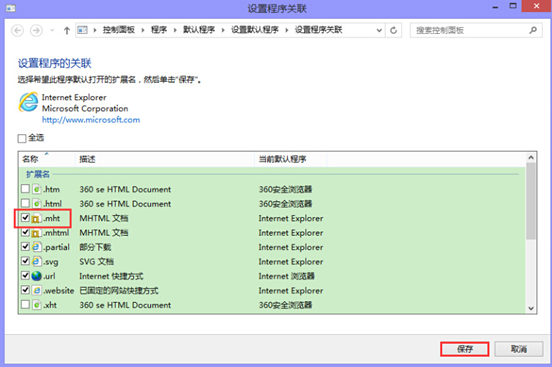Click the Back navigation arrow
552x367 pixels.
(x=18, y=31)
